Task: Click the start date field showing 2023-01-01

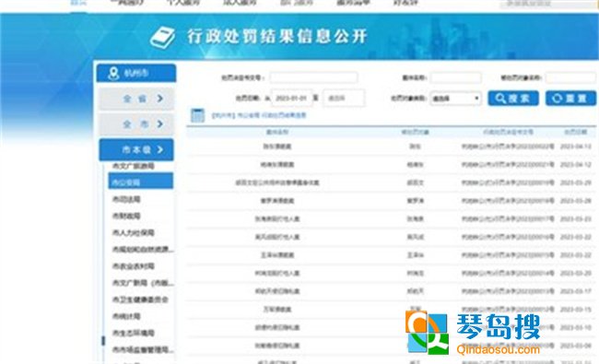Action: 292,99
